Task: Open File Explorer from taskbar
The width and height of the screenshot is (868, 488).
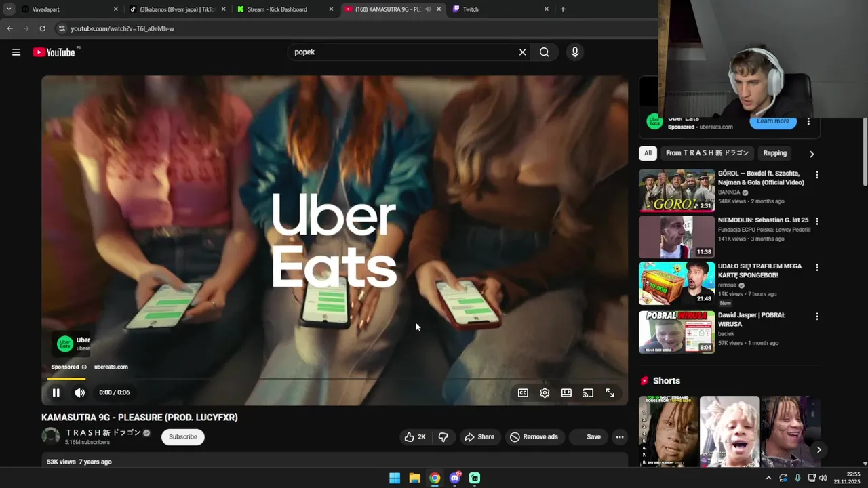Action: click(x=414, y=478)
